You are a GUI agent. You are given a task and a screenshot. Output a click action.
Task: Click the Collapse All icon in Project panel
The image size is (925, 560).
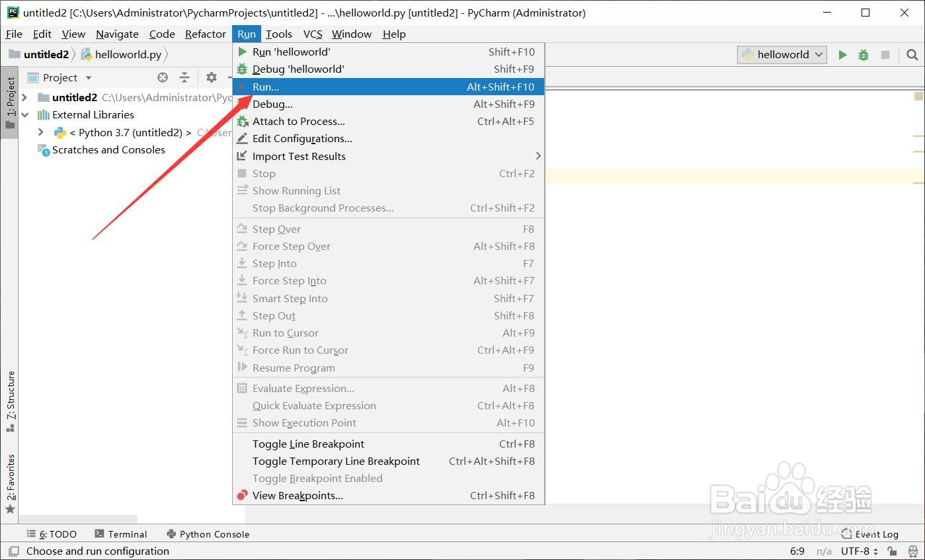pyautogui.click(x=184, y=77)
